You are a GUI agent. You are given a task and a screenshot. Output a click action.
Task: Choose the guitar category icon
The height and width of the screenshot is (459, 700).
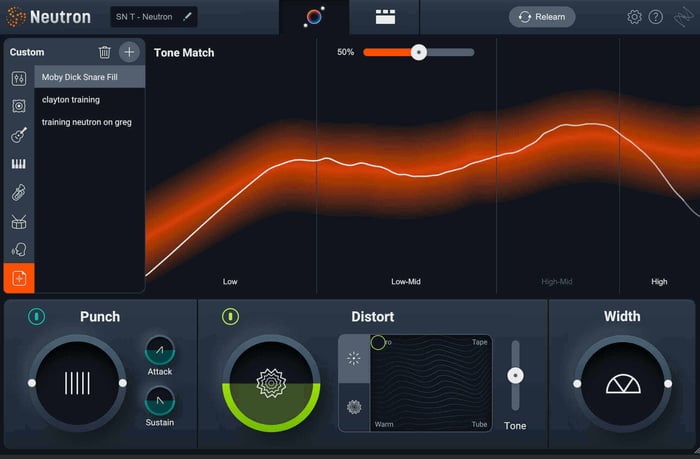tap(19, 135)
